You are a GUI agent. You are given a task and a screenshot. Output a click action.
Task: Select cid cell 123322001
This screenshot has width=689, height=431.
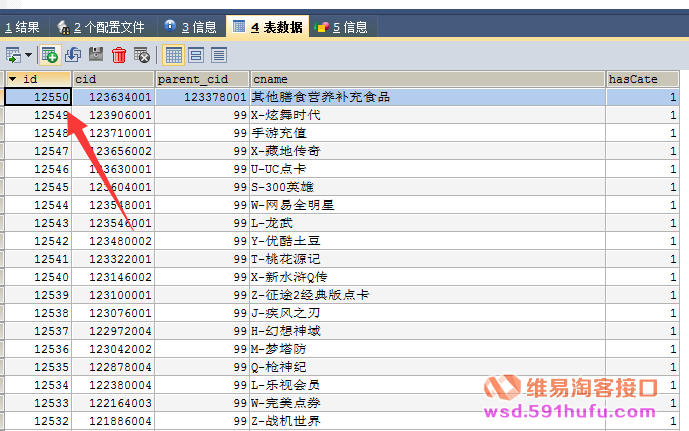pyautogui.click(x=113, y=259)
